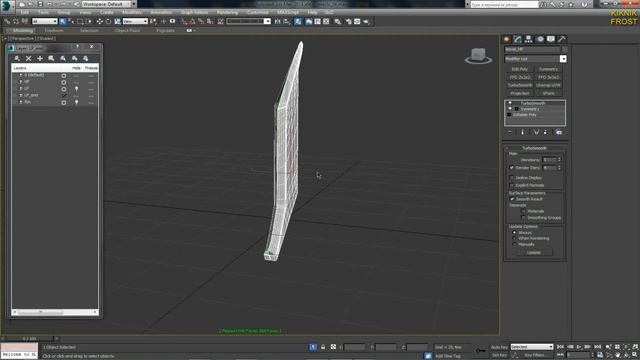The height and width of the screenshot is (360, 640).
Task: Open the Modifiers menu
Action: tap(132, 13)
